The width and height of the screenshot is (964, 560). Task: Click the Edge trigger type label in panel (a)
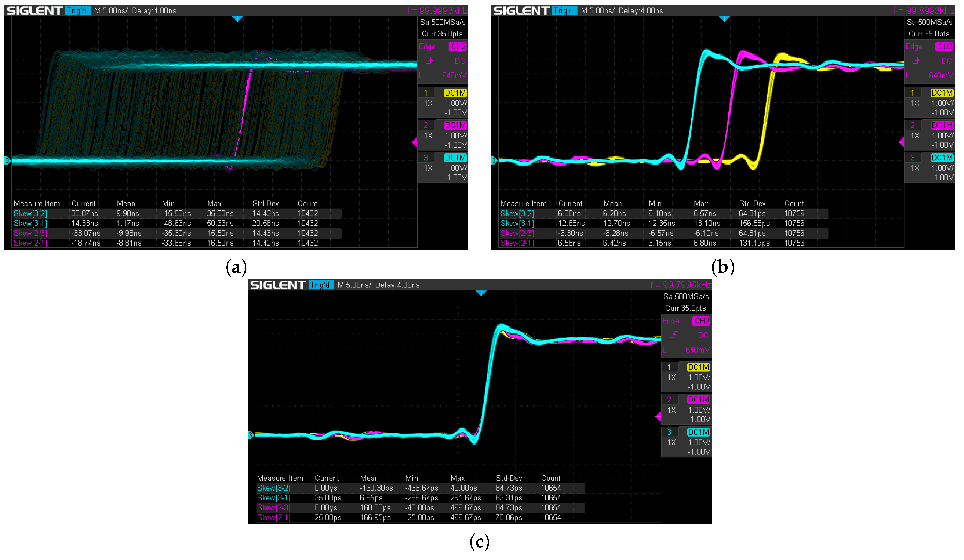[x=427, y=47]
